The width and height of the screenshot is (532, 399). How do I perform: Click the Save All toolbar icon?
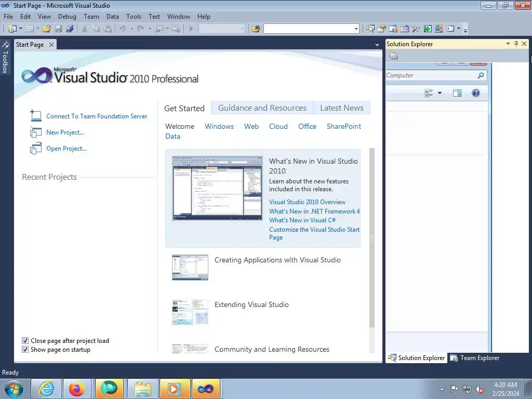[x=70, y=29]
